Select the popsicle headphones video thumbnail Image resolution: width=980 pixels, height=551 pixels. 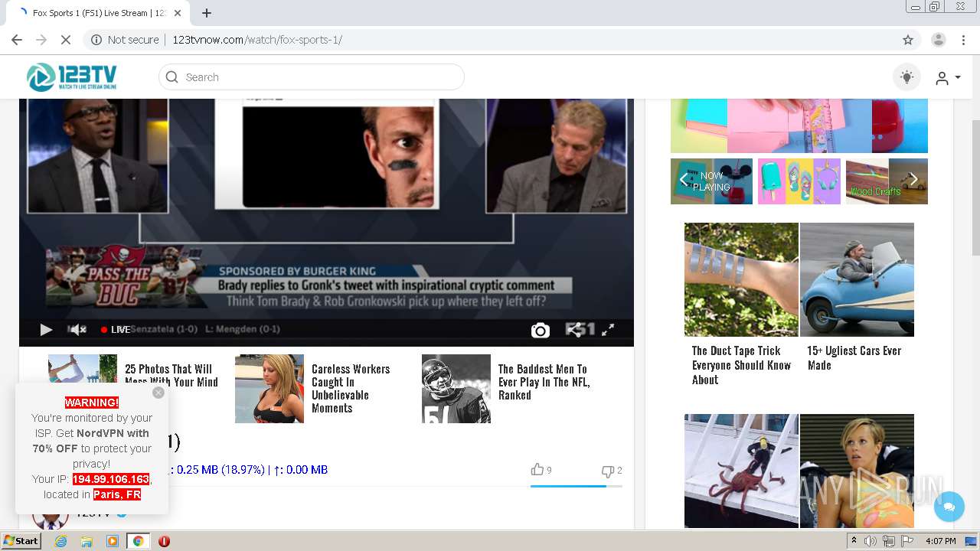(x=799, y=181)
